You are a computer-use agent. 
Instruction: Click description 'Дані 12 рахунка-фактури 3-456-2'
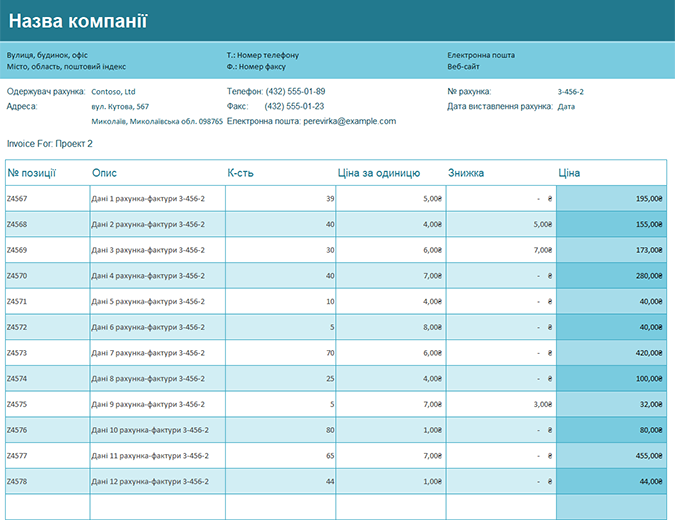coord(150,481)
